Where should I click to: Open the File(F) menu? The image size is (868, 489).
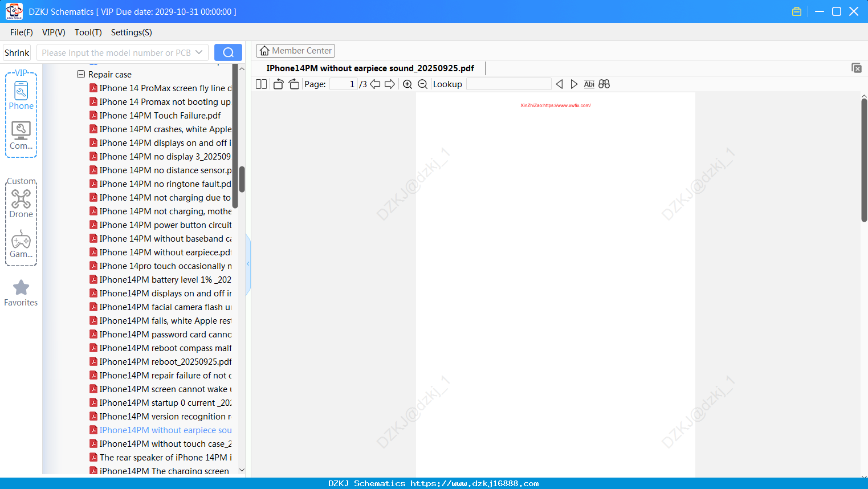(x=22, y=32)
